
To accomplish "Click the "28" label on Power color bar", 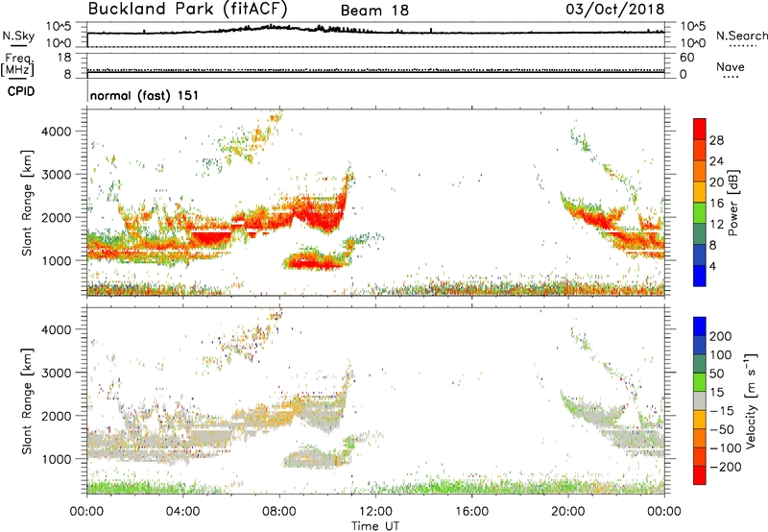I will tap(716, 140).
